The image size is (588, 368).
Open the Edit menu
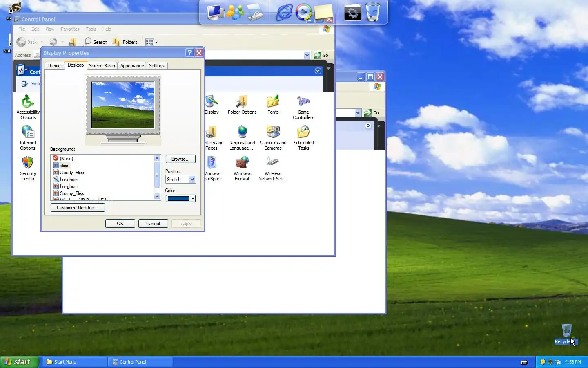[x=35, y=29]
